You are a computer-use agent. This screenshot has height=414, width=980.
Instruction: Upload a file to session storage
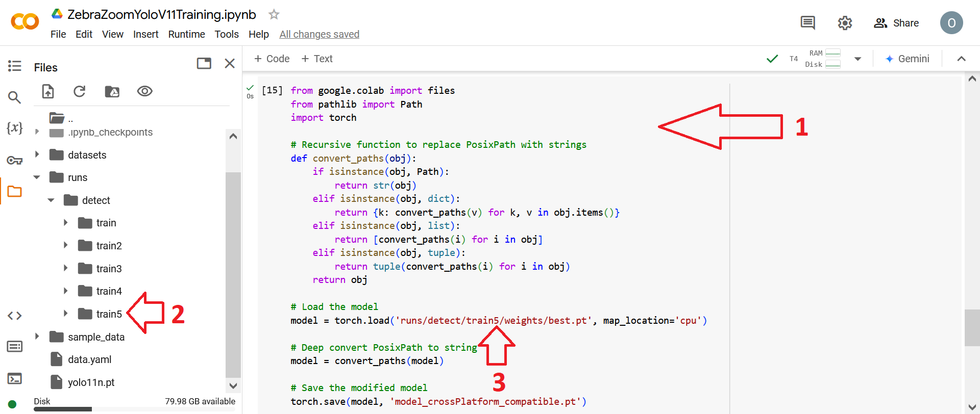point(48,91)
